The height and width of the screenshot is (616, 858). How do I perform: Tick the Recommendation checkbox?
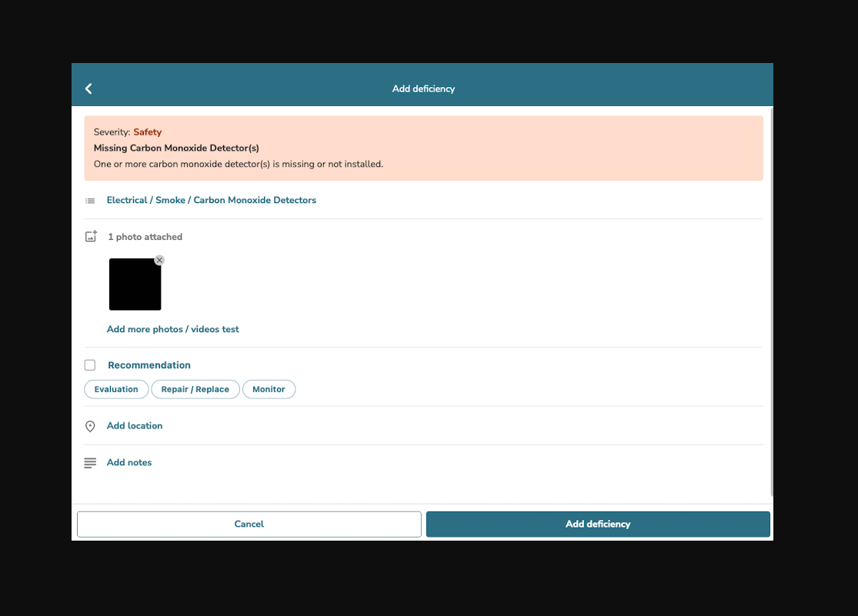click(x=90, y=365)
